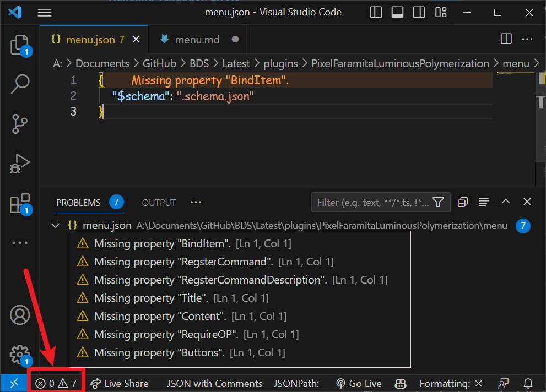Collapse the menu.json problems tree group
Viewport: 546px width, 392px height.
[55, 226]
